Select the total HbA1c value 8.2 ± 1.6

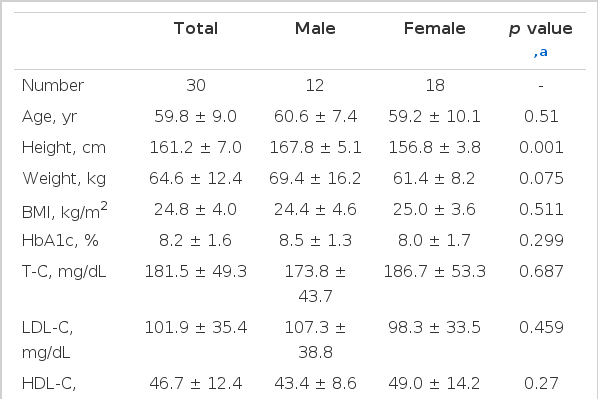tap(195, 241)
